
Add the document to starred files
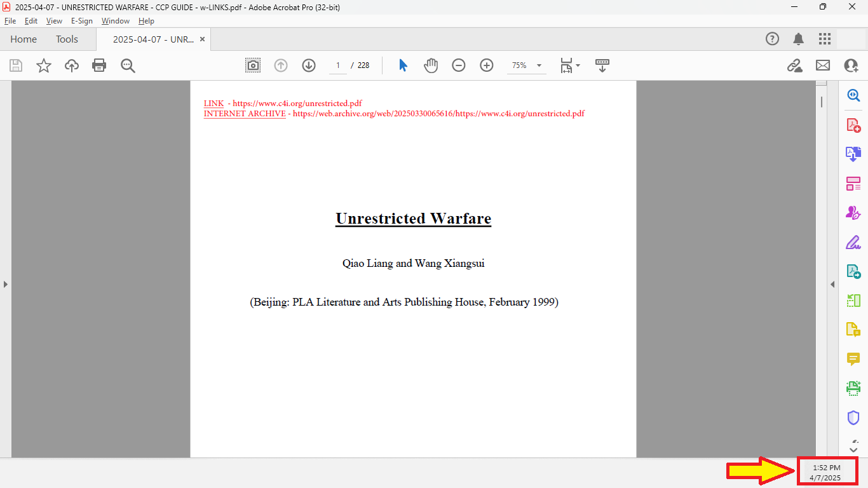click(44, 65)
